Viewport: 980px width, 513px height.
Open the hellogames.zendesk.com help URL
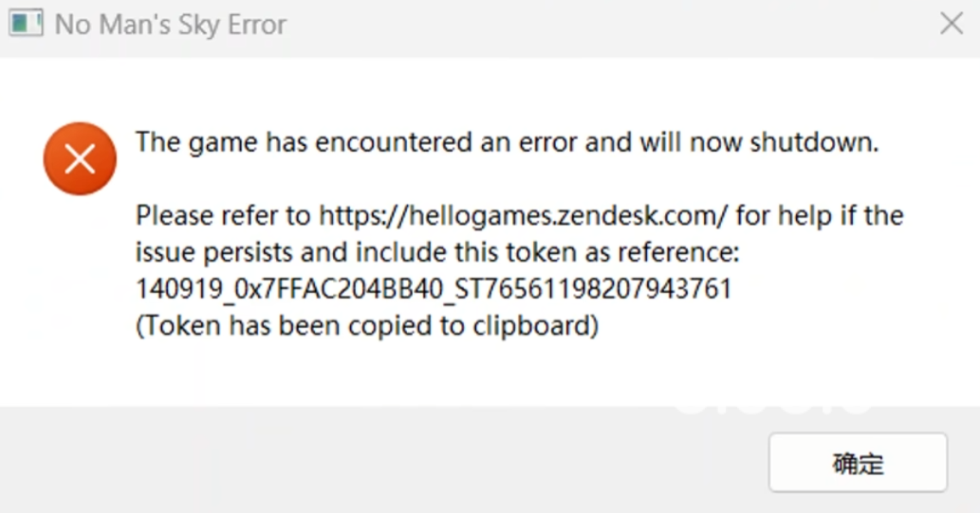[x=523, y=216]
